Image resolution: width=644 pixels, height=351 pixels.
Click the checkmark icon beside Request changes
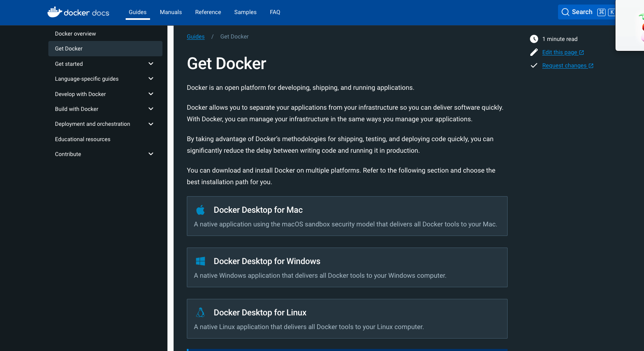[534, 65]
